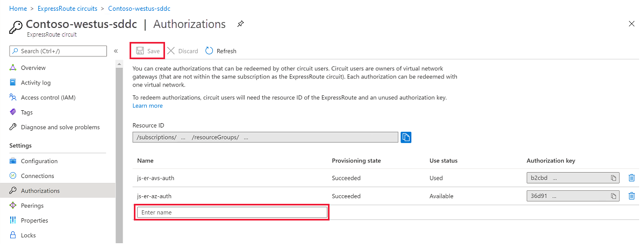
Task: Open the Locks settings page
Action: click(28, 235)
